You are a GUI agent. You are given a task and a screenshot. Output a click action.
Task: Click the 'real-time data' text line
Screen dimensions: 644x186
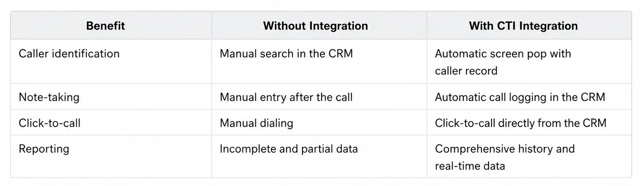(470, 166)
